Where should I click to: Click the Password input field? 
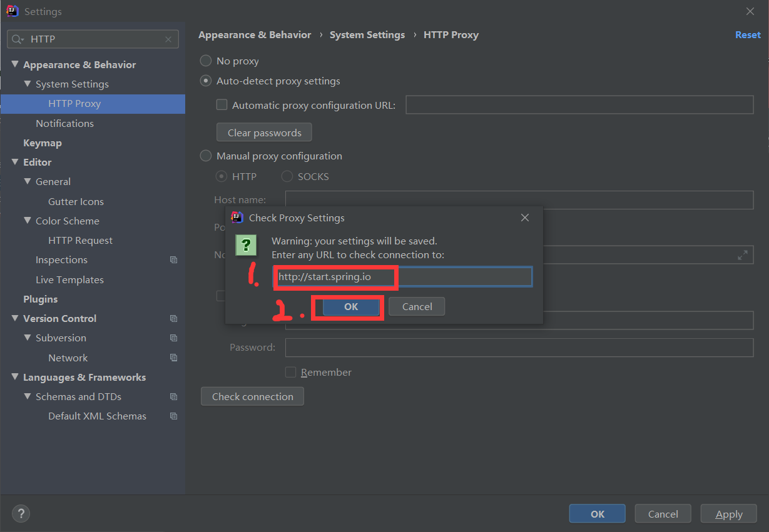click(x=519, y=348)
